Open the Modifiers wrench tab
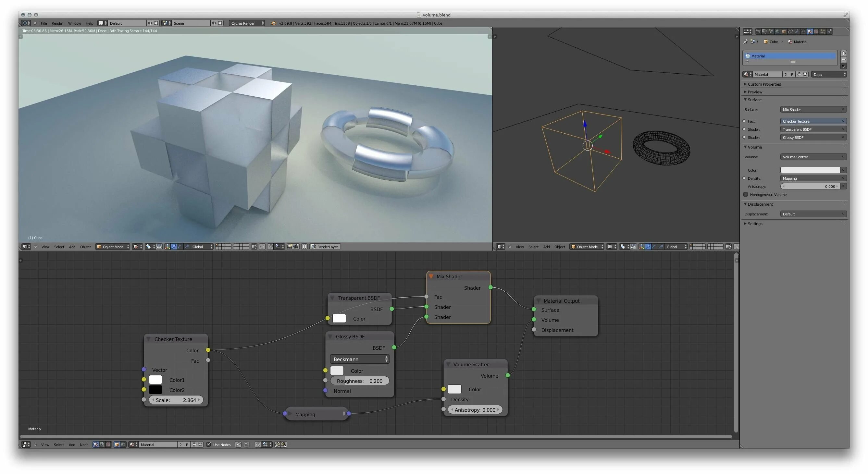The image size is (868, 474). point(797,31)
